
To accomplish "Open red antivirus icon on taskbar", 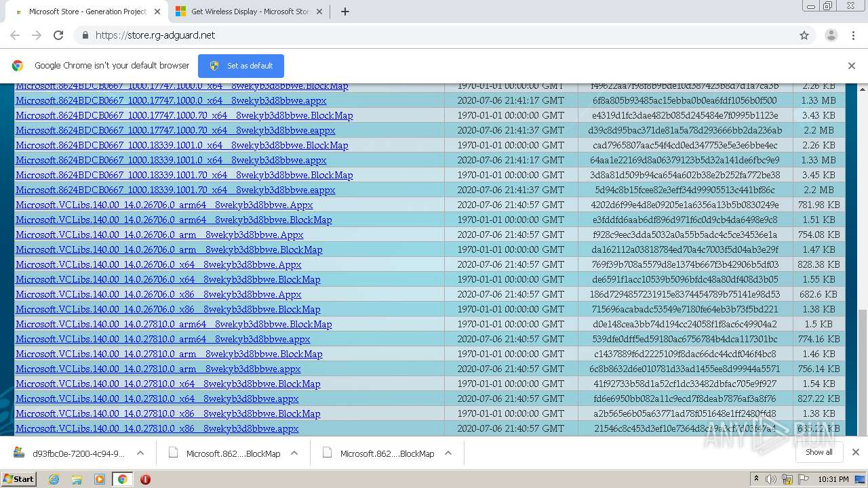I will (x=145, y=479).
